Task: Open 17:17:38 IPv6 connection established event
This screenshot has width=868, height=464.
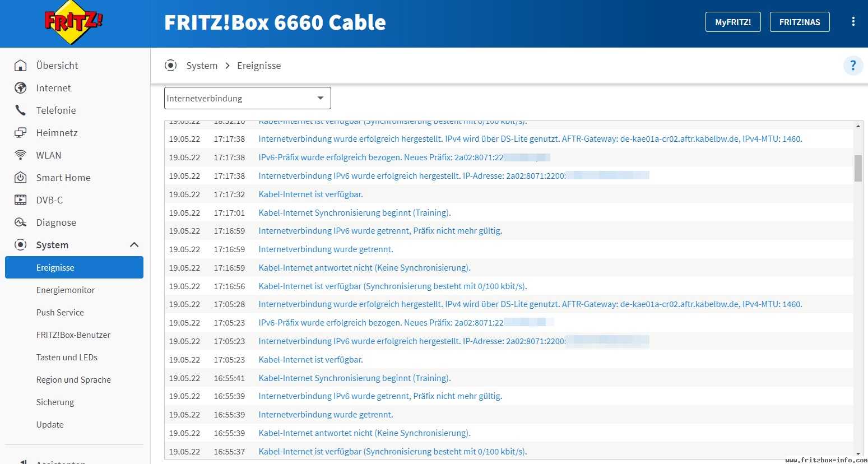Action: [454, 176]
